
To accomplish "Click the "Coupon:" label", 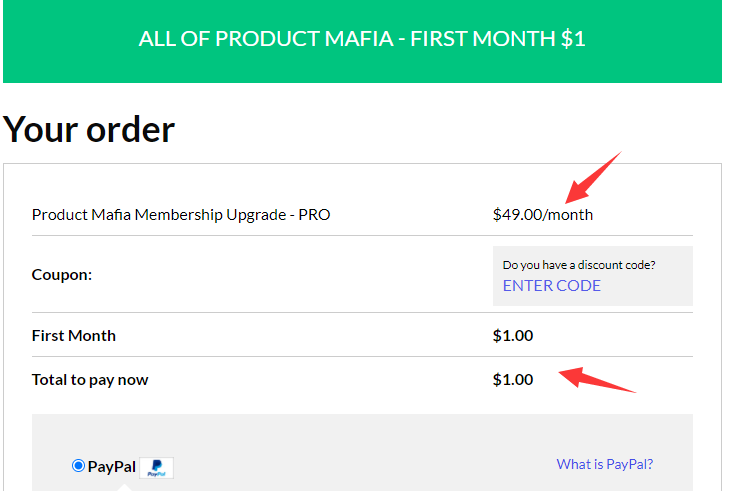I will point(62,274).
